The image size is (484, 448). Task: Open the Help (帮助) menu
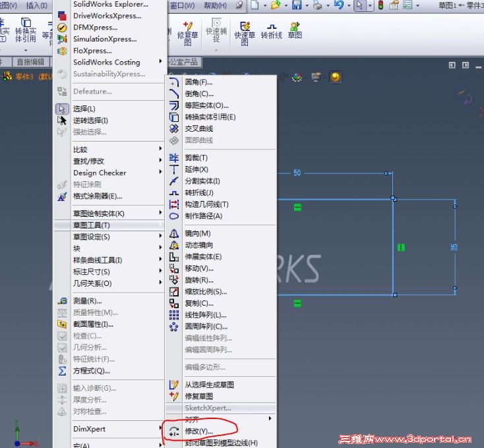click(215, 5)
